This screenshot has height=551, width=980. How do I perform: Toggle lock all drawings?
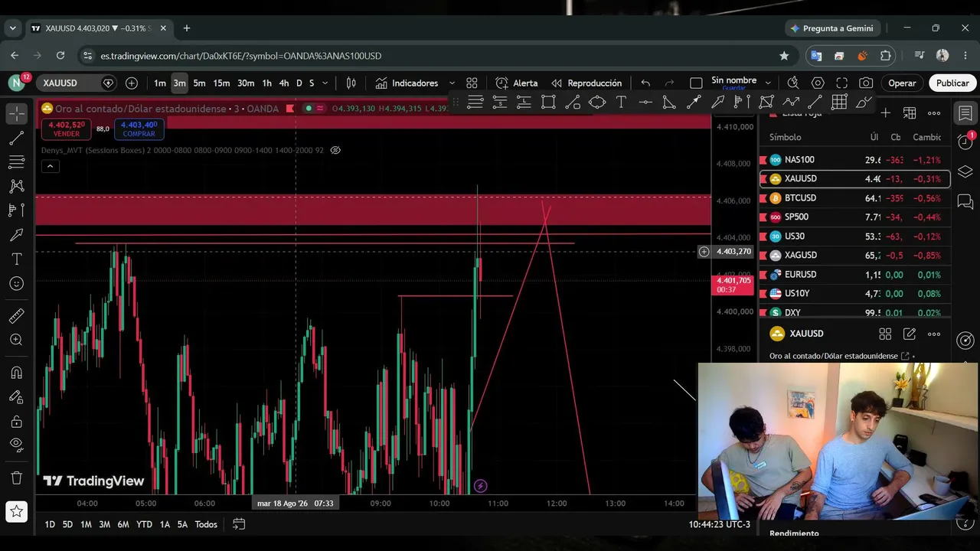click(16, 422)
